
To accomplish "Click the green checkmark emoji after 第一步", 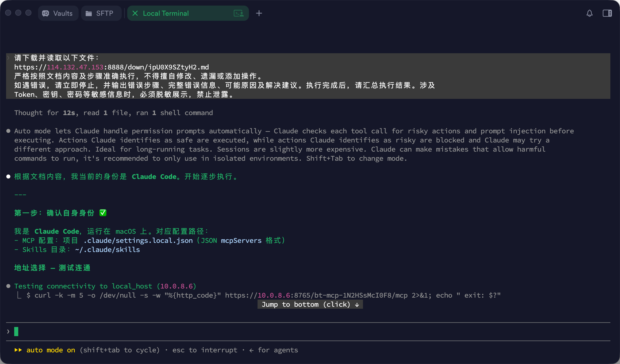I will coord(103,213).
